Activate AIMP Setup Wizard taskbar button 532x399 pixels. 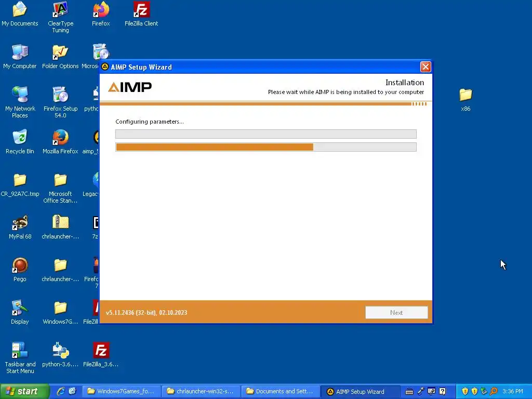click(360, 391)
